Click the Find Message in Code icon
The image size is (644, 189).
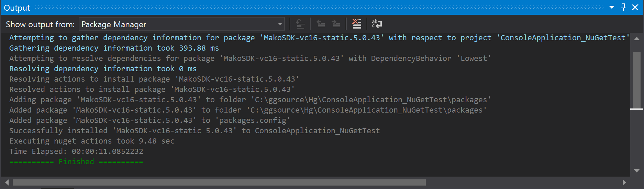300,24
